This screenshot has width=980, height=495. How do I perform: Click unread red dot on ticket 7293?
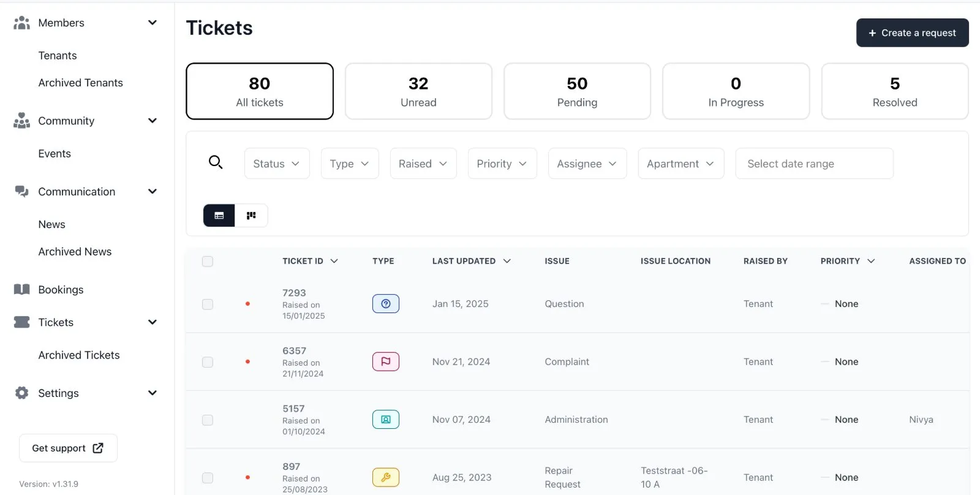(247, 304)
